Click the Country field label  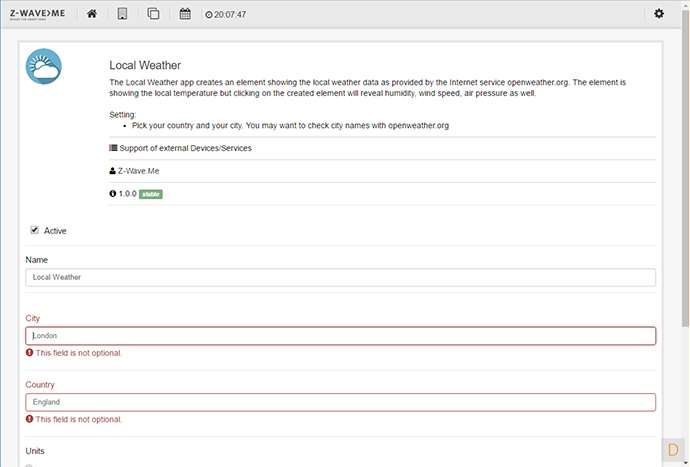(40, 385)
